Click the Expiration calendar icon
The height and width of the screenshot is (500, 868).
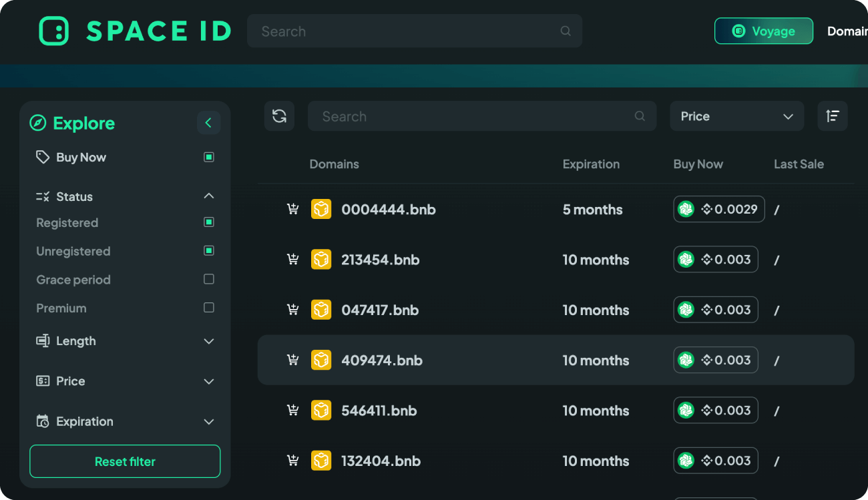pos(43,421)
